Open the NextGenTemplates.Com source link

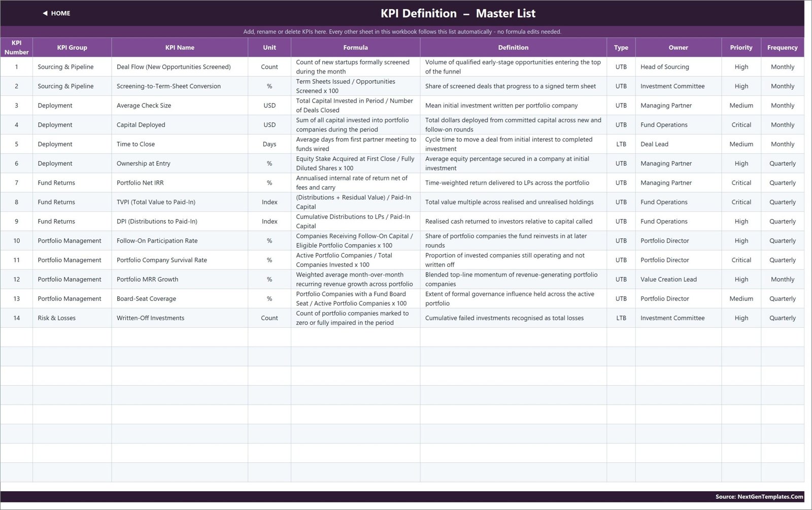pos(759,497)
